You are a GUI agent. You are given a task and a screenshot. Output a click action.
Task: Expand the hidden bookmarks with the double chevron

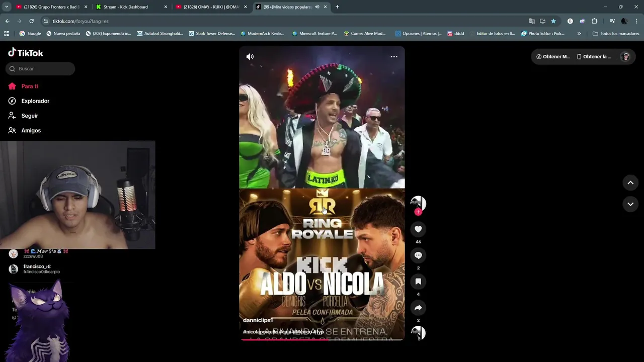[x=579, y=34]
